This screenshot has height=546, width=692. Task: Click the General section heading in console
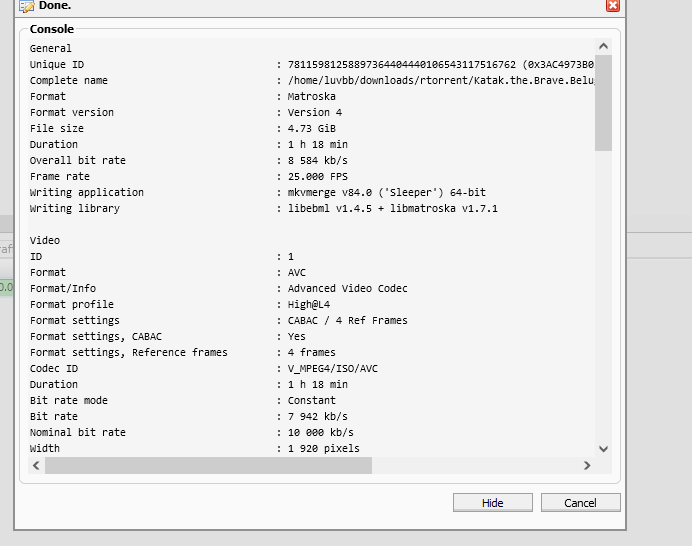pyautogui.click(x=51, y=48)
